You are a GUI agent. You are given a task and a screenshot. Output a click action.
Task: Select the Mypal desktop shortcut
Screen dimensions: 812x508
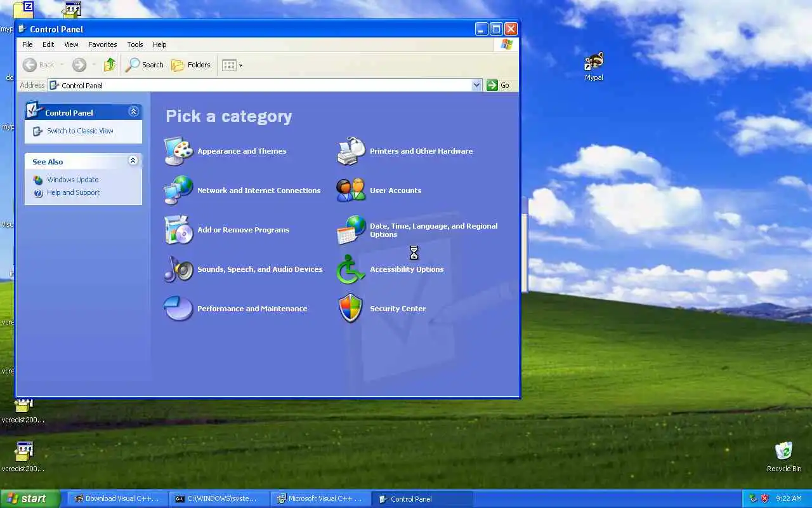pos(594,67)
